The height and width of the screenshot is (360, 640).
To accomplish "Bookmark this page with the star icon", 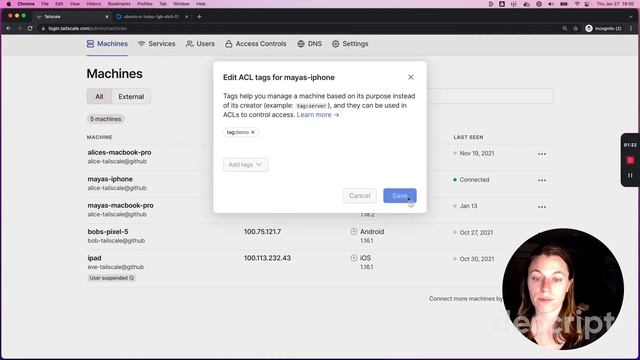I will 576,29.
